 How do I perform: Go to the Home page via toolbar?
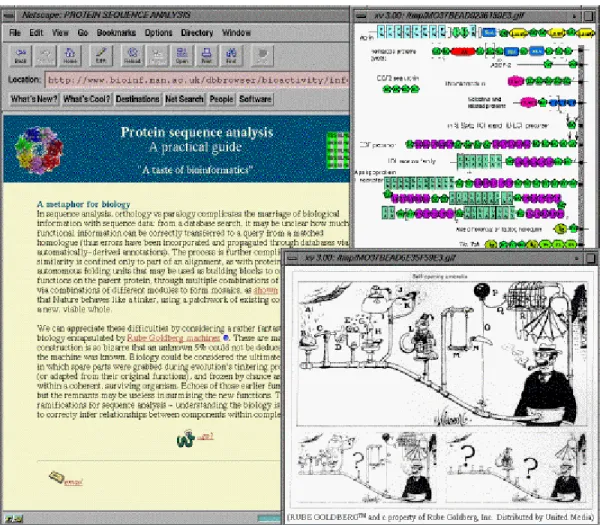70,56
